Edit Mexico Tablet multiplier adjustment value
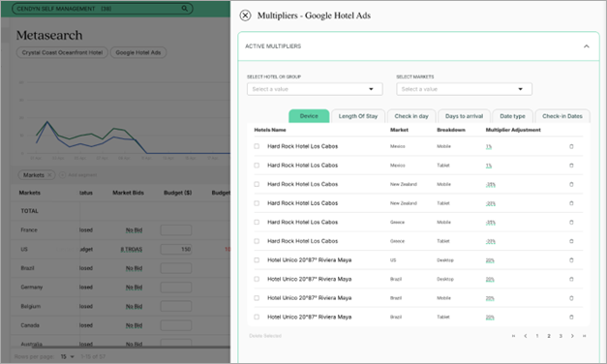 click(489, 166)
